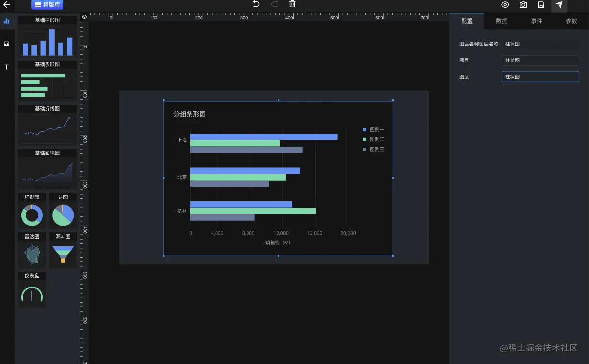Click the save disk icon
Viewport: 589px width, 364px height.
(x=541, y=5)
